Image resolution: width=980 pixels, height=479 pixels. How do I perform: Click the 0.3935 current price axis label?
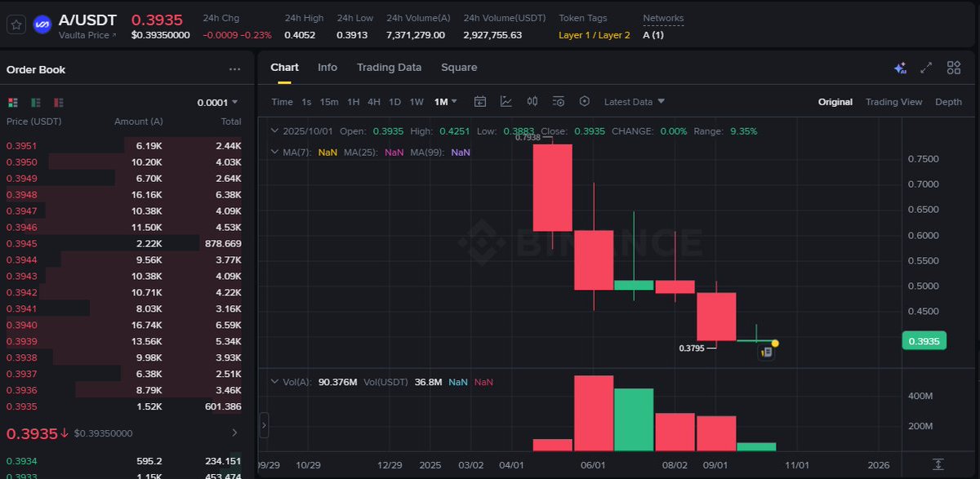click(924, 341)
